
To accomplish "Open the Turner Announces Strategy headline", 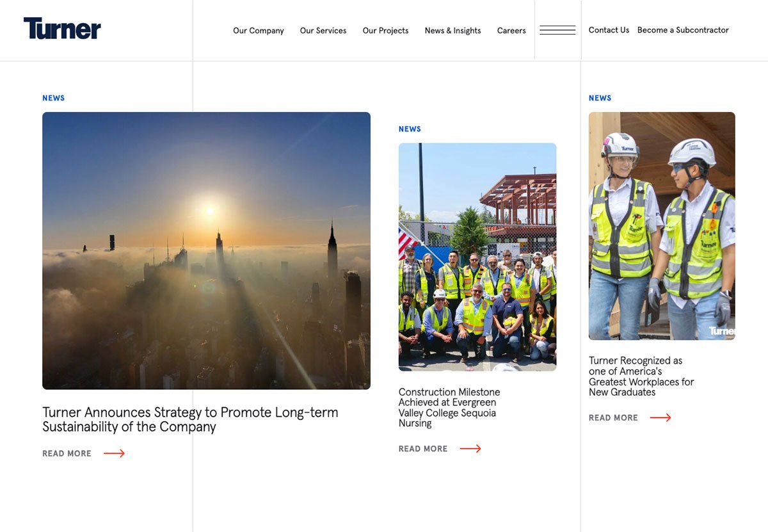I will pyautogui.click(x=190, y=419).
